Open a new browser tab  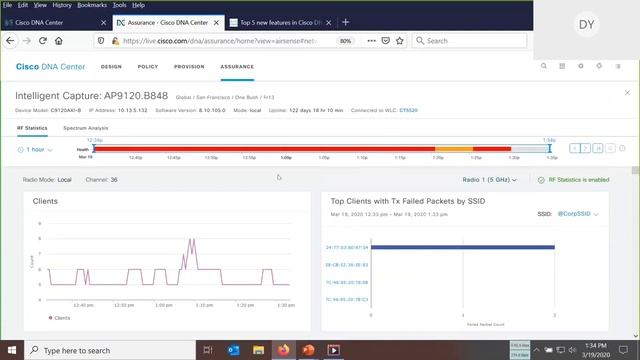(346, 22)
